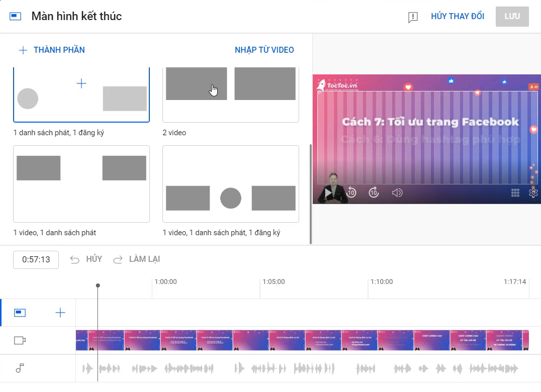
Task: Click the audio track music note icon
Action: (x=20, y=368)
